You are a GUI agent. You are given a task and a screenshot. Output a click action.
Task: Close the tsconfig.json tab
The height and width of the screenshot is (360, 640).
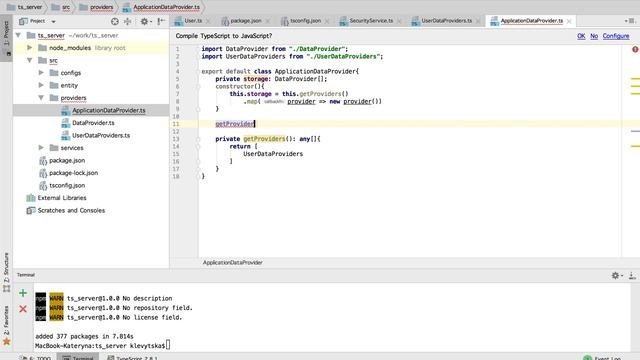(x=327, y=21)
